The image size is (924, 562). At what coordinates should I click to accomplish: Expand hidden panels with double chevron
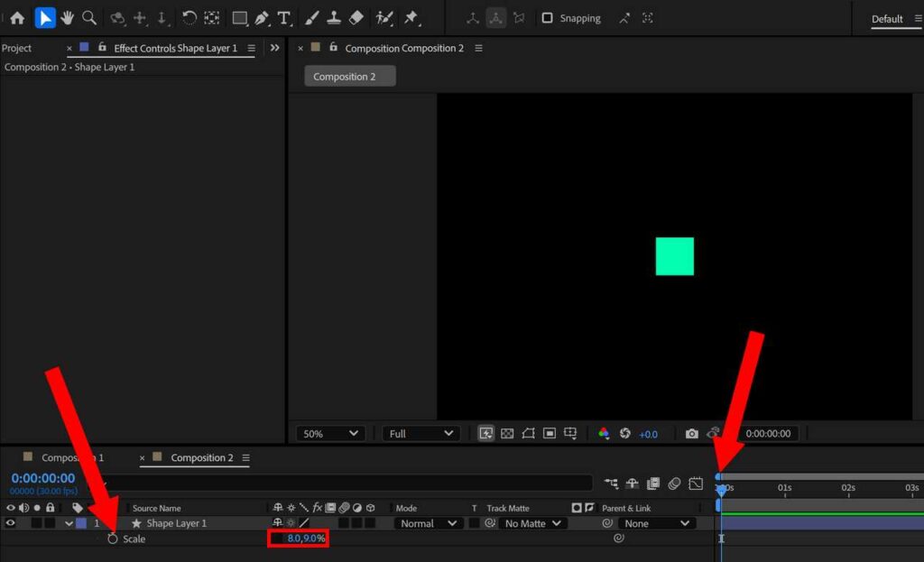tap(274, 48)
